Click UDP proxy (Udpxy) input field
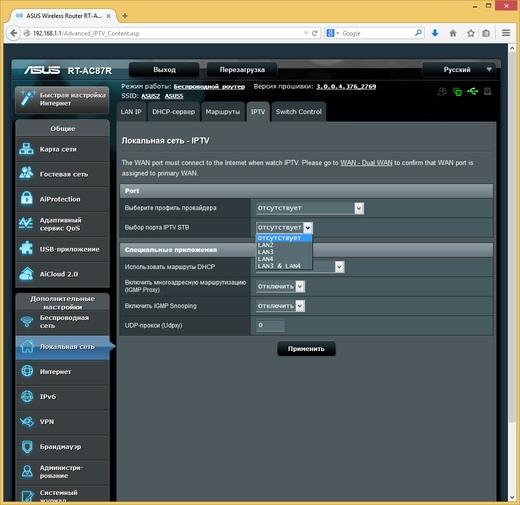Viewport: 520px width, 505px height. click(270, 325)
